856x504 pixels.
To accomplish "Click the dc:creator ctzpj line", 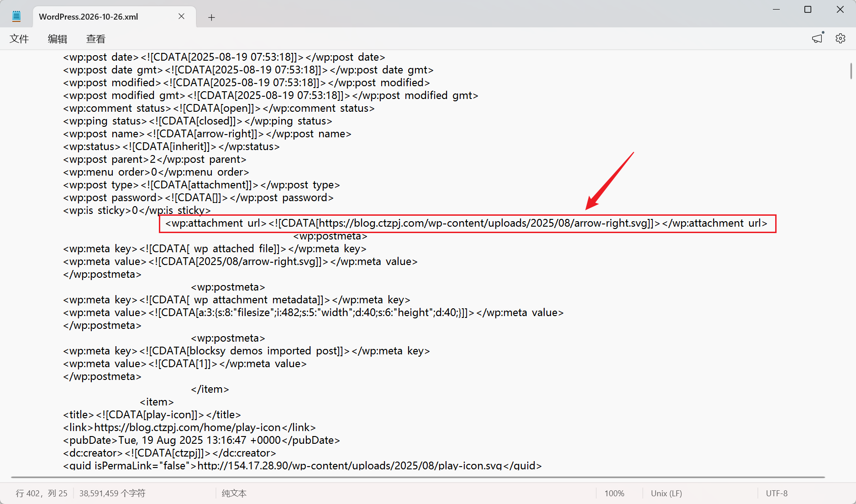I will tap(169, 453).
